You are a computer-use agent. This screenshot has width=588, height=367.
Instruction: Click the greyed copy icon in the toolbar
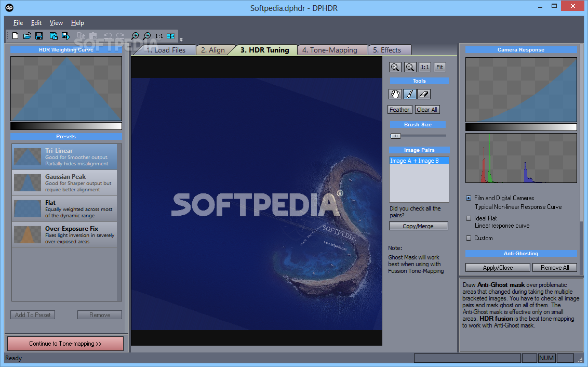point(81,36)
